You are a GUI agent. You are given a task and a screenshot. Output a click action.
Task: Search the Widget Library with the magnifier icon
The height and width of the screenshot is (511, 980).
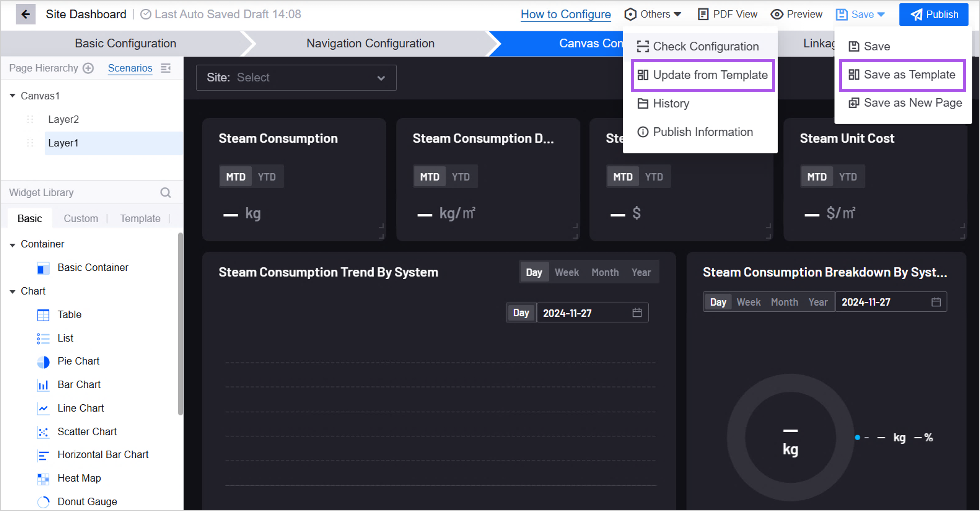165,192
